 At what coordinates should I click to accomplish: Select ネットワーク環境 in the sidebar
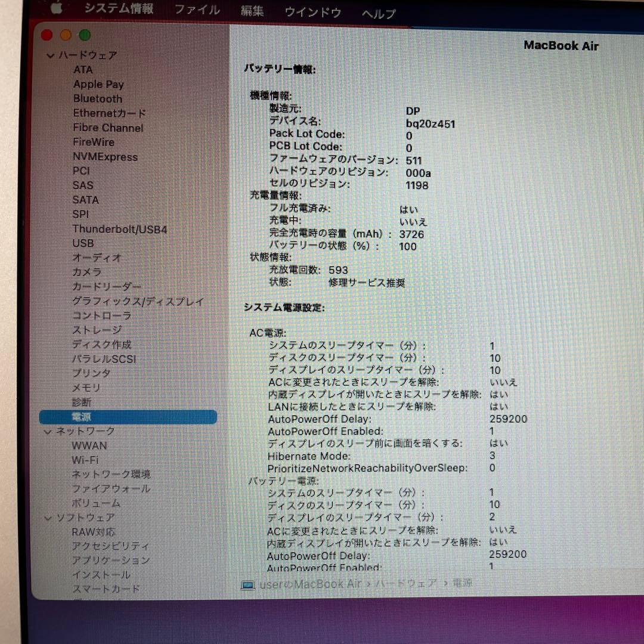pyautogui.click(x=112, y=475)
